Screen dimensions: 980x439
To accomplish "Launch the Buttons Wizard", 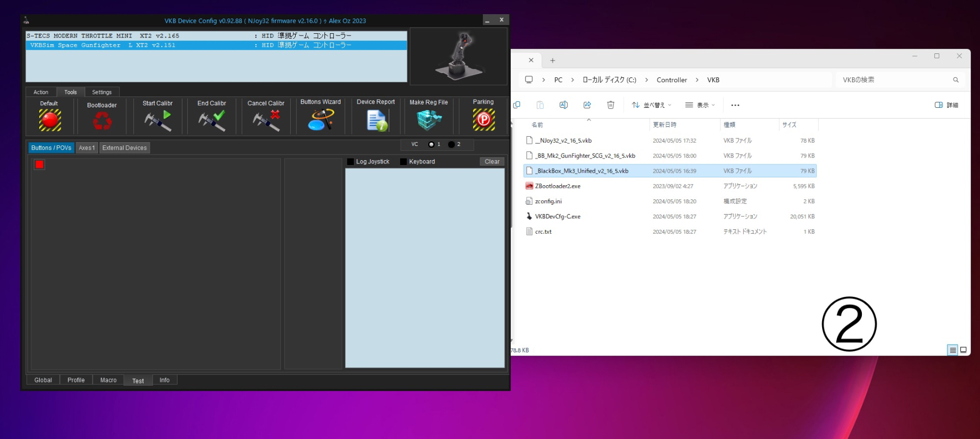I will pyautogui.click(x=321, y=120).
